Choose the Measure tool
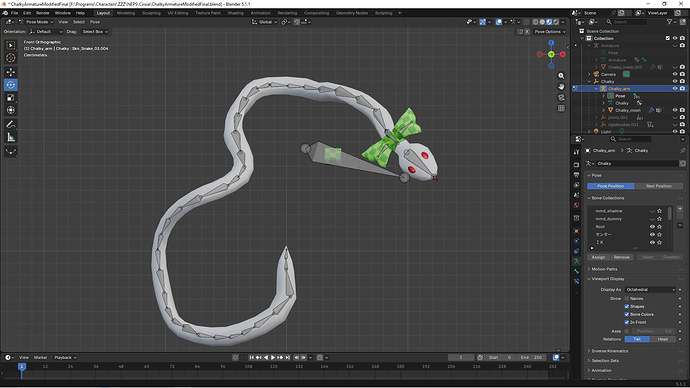 coord(11,137)
